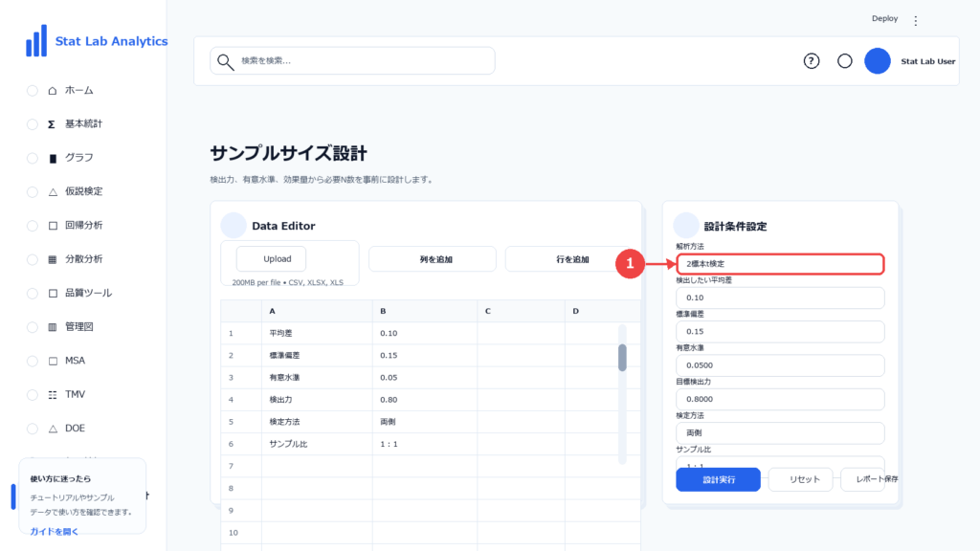This screenshot has height=551, width=980.
Task: Open the ガイドを開く link
Action: 55,532
